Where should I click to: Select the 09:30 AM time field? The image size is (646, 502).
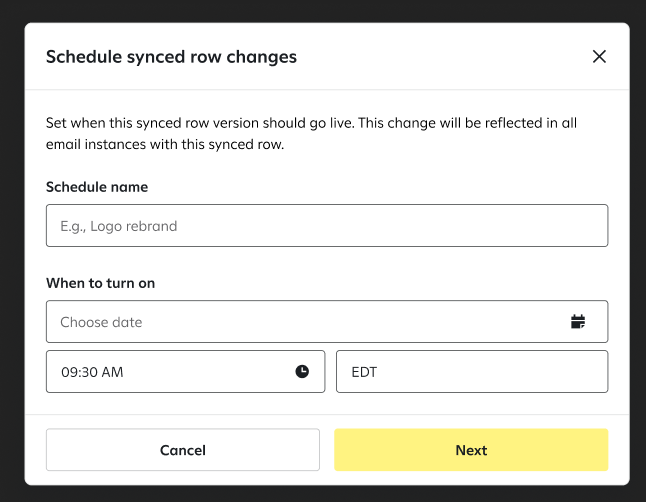(x=185, y=371)
